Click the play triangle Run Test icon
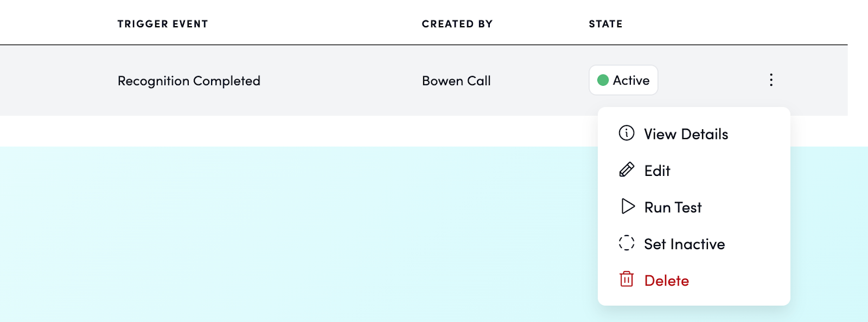This screenshot has height=322, width=868. (627, 207)
